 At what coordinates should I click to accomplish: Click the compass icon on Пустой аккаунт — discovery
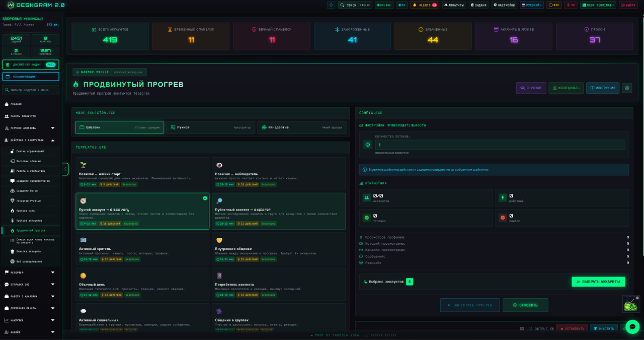(83, 200)
